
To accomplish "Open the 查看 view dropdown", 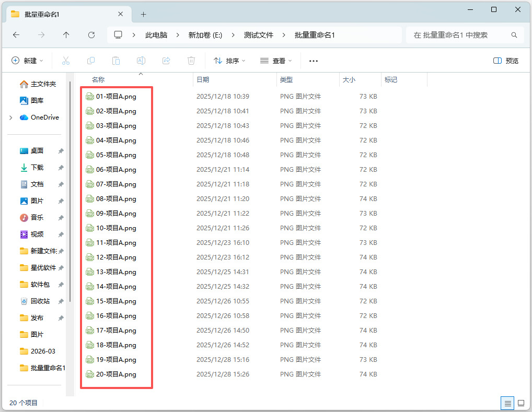I will click(276, 61).
